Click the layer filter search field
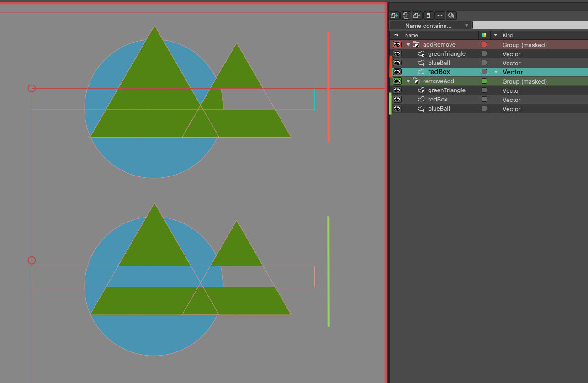 (530, 26)
